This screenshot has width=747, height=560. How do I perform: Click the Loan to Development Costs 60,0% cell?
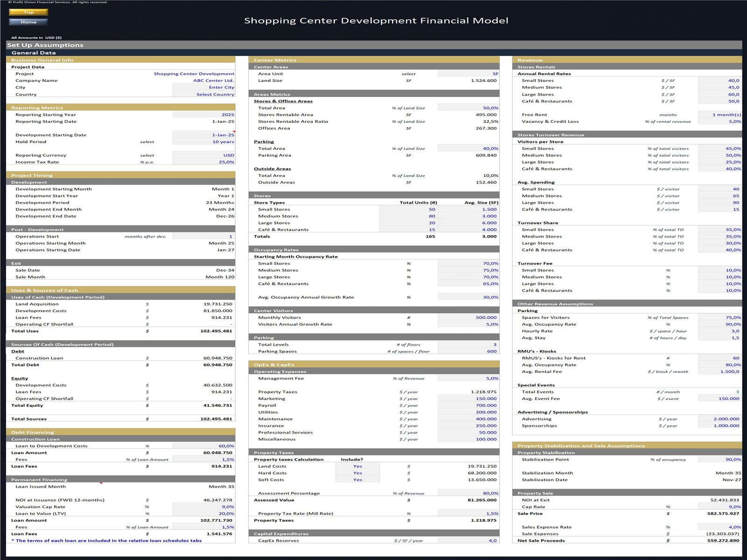pos(204,446)
